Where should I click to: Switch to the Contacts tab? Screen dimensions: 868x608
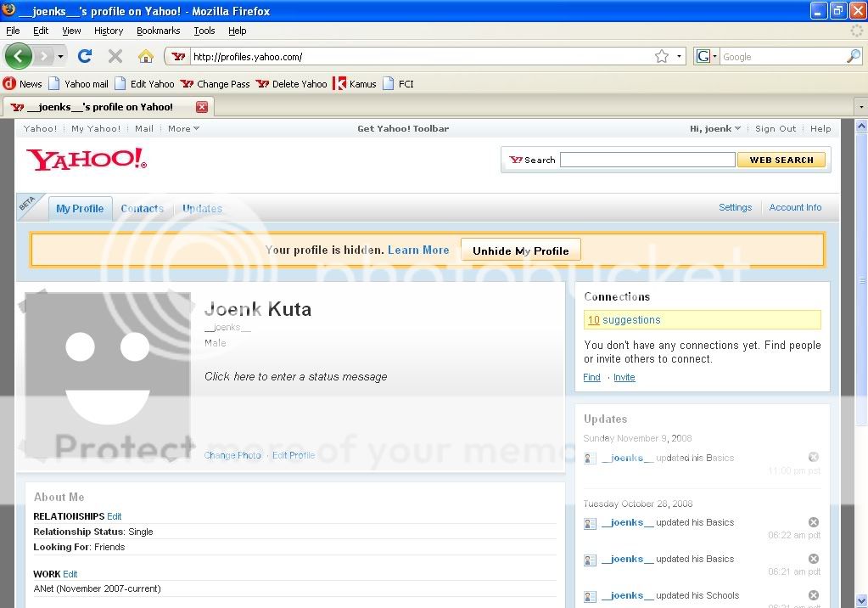(143, 208)
